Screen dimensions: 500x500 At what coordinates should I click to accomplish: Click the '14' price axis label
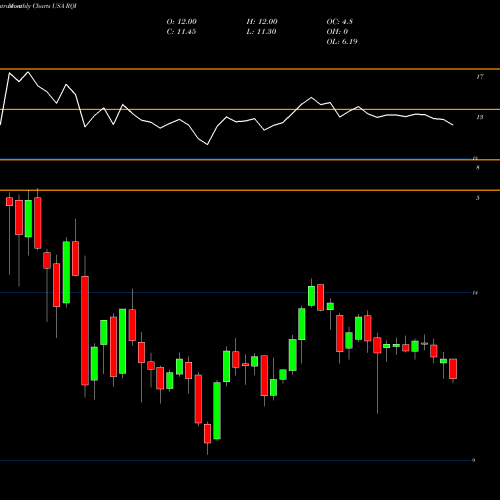point(475,293)
